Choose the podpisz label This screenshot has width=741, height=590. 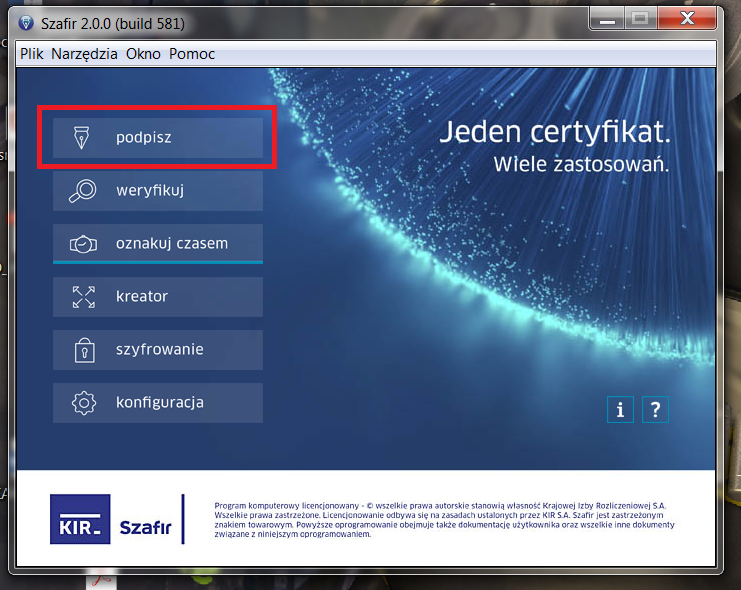[x=144, y=138]
